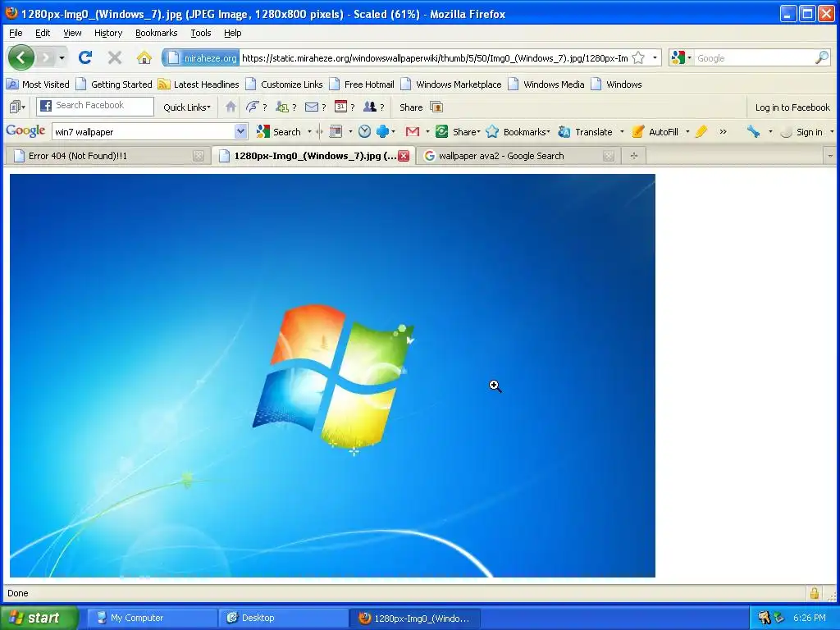The width and height of the screenshot is (840, 630).
Task: Expand the URL bar history dropdown
Action: (655, 58)
